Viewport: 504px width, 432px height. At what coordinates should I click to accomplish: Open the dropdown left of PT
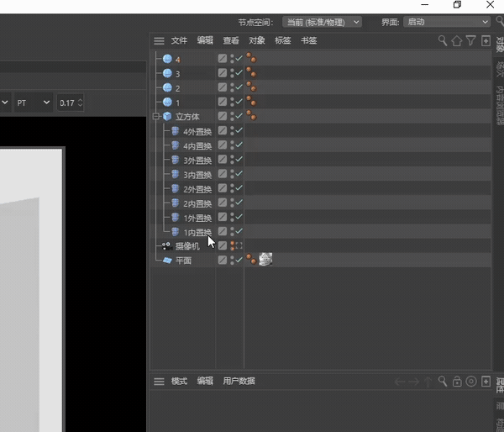tap(6, 103)
